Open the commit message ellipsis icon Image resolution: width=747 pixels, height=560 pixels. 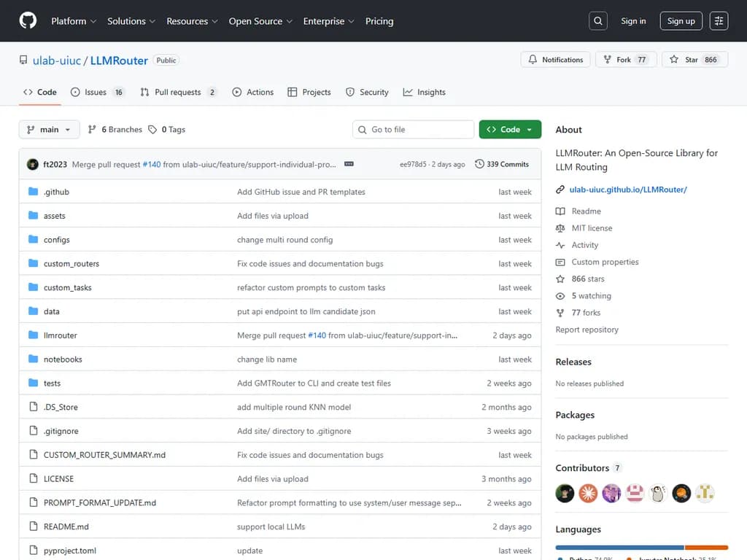coord(349,164)
